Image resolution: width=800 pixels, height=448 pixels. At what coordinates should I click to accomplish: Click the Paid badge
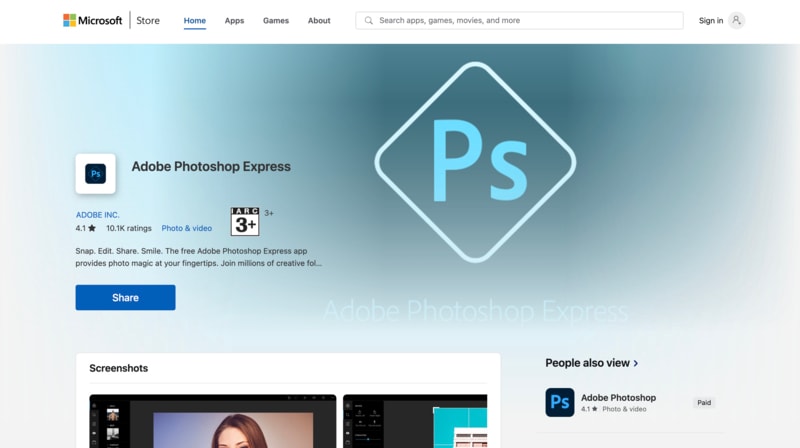[x=704, y=403]
